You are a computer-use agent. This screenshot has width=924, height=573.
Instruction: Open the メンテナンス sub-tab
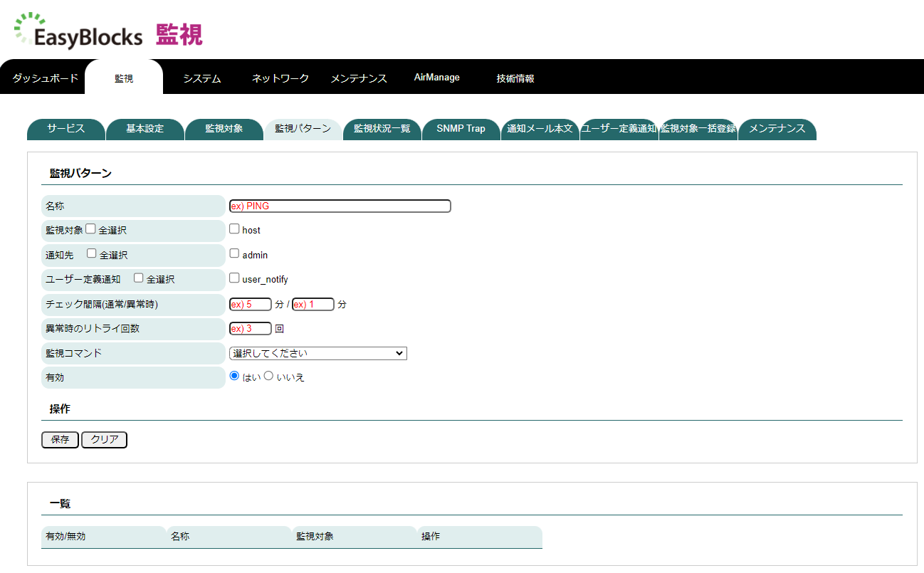(x=777, y=129)
